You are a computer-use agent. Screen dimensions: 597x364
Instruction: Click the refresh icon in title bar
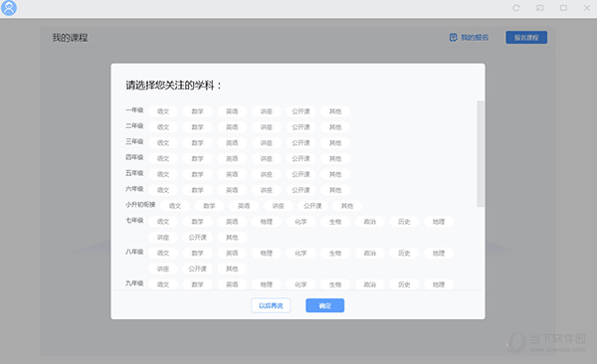tap(515, 8)
